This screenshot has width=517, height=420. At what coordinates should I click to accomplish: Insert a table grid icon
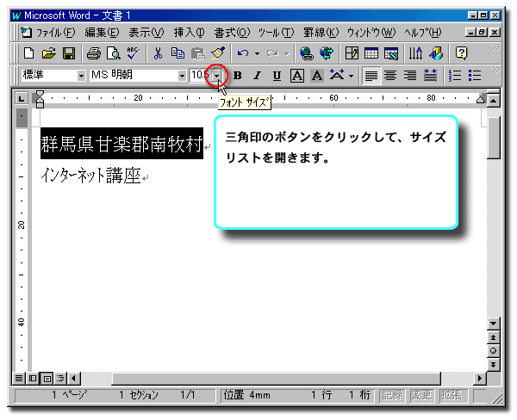tap(371, 53)
